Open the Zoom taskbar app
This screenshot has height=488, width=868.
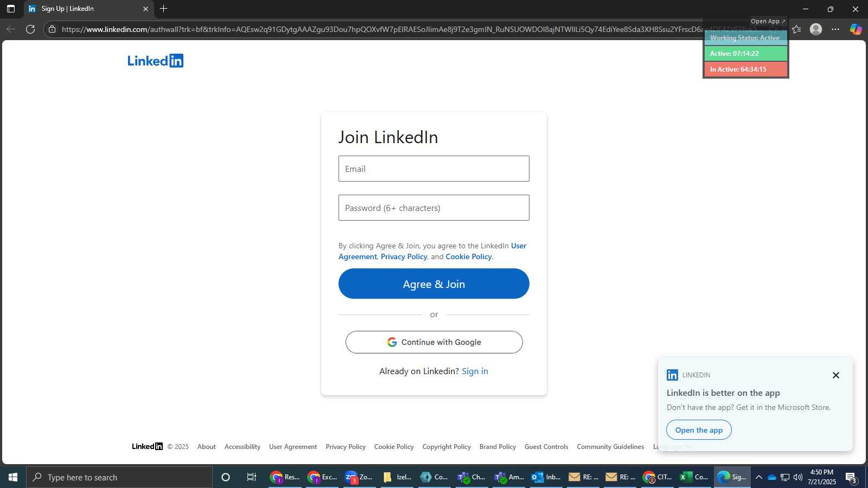coord(359,477)
